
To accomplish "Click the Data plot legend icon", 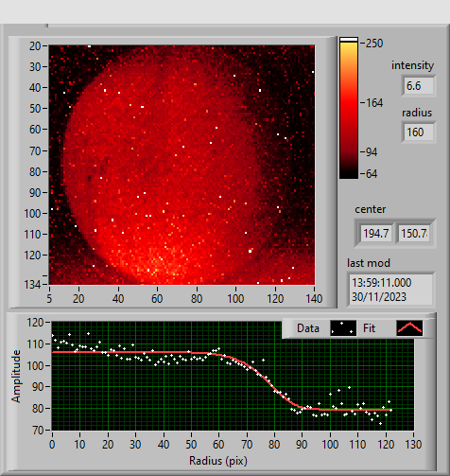I will point(343,328).
